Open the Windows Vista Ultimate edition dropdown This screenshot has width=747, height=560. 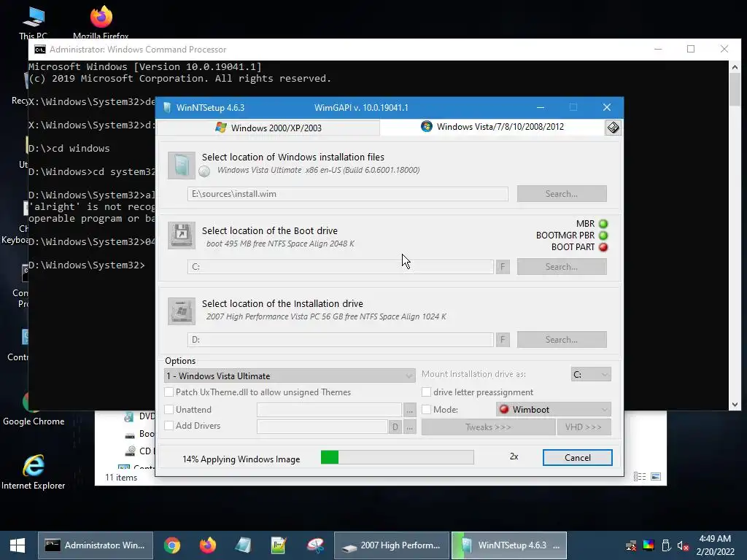tap(290, 376)
